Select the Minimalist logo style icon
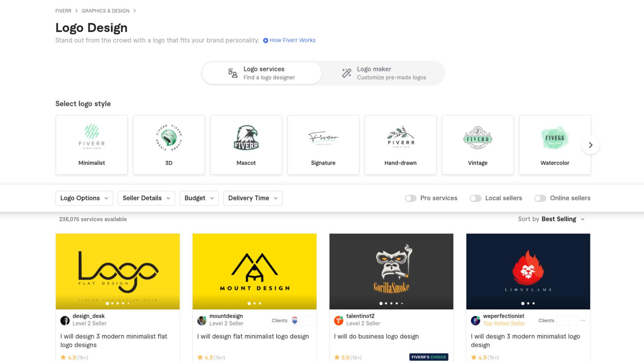644x362 pixels. 92,137
